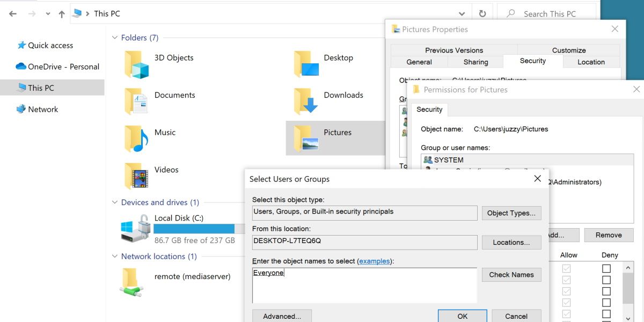Collapse the Devices and drives section
The height and width of the screenshot is (322, 644).
(x=115, y=202)
